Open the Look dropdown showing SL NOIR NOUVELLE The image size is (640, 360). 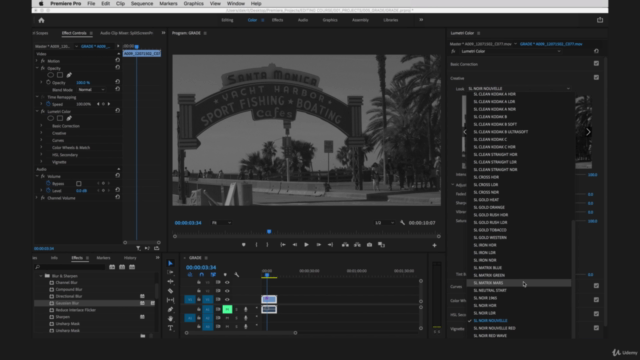coord(519,89)
